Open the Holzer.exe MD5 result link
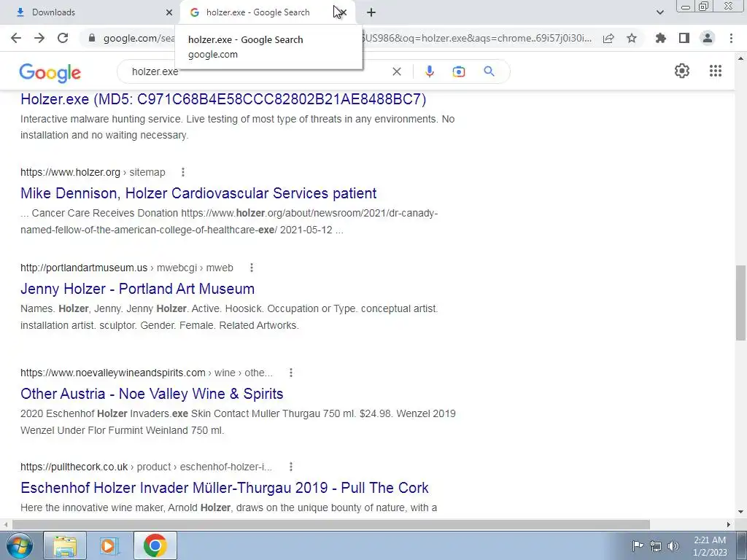The image size is (747, 560). tap(223, 99)
